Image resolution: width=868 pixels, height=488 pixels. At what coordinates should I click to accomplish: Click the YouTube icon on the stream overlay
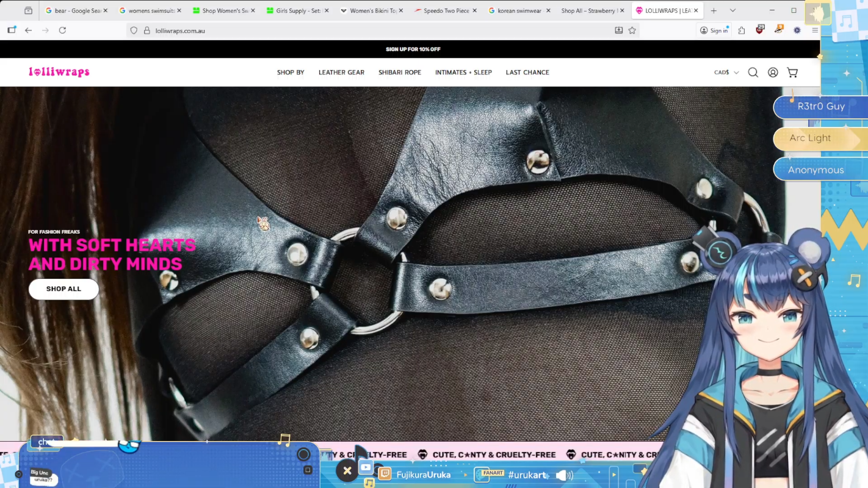click(366, 467)
